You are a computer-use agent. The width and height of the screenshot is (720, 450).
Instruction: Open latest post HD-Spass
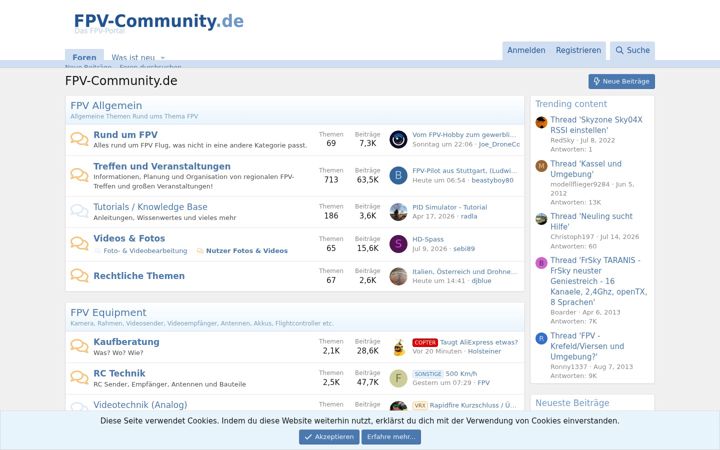click(x=428, y=239)
